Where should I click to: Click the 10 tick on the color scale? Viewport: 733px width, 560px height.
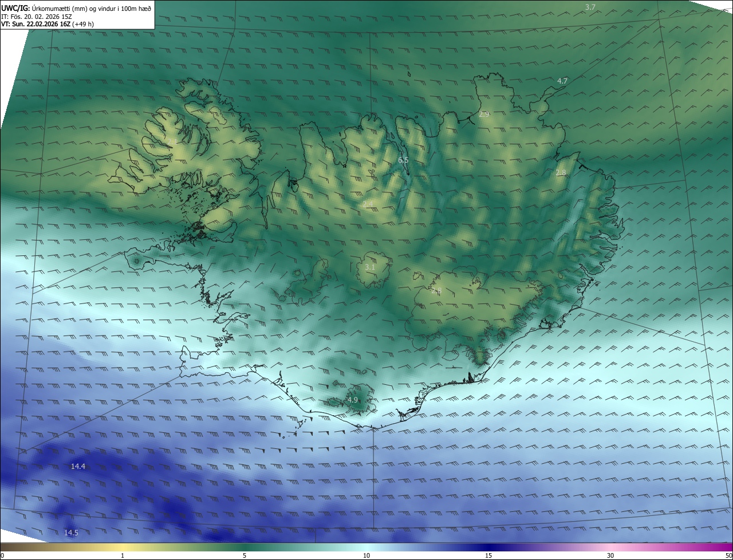[x=366, y=555]
